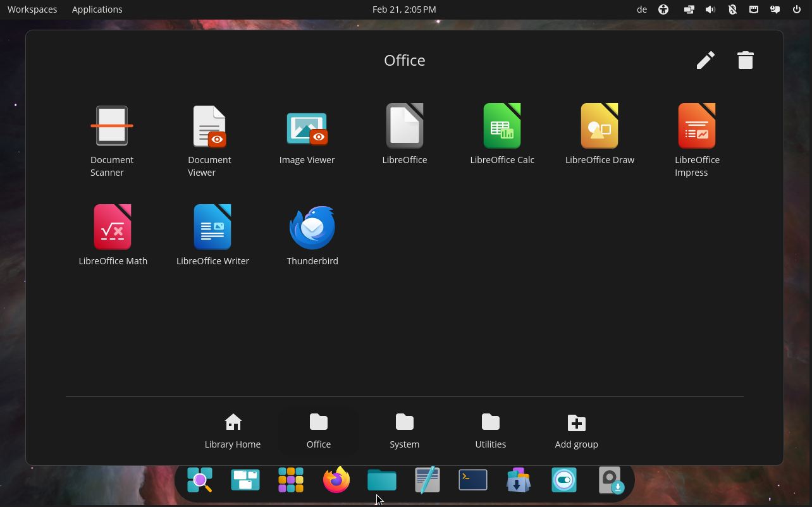This screenshot has height=507, width=812.
Task: Open the display mirroring indicator in top bar
Action: click(x=689, y=9)
